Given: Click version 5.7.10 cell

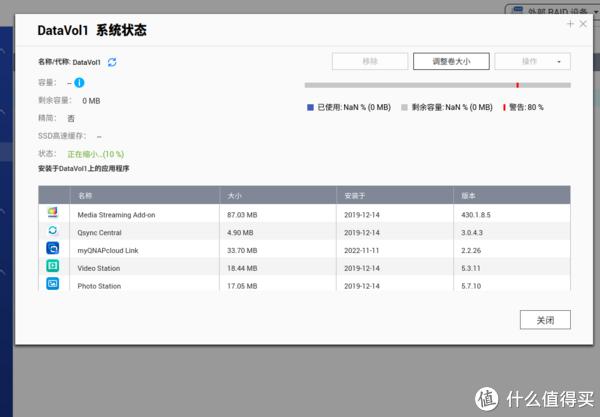Looking at the screenshot, I should point(471,286).
